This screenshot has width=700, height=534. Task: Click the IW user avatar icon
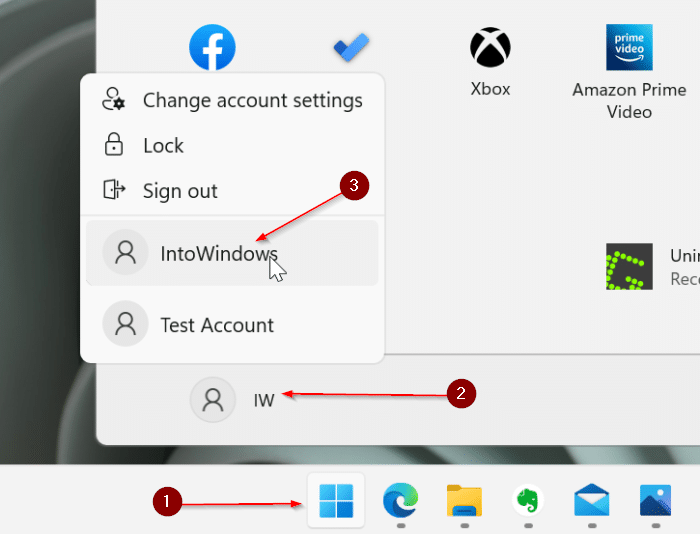point(213,400)
